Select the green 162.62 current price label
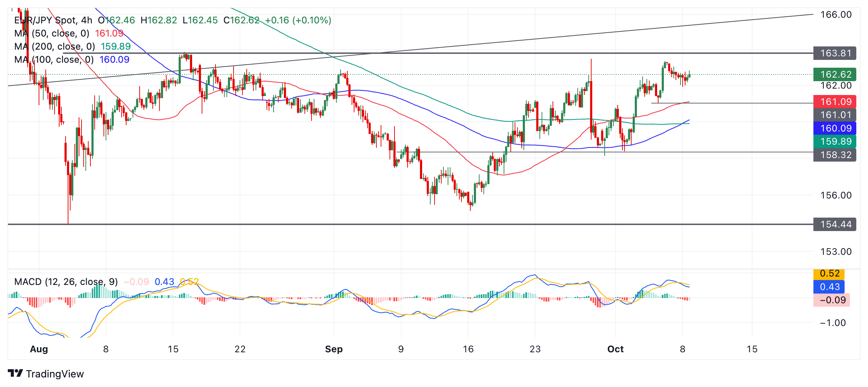868x387 pixels. [x=834, y=74]
